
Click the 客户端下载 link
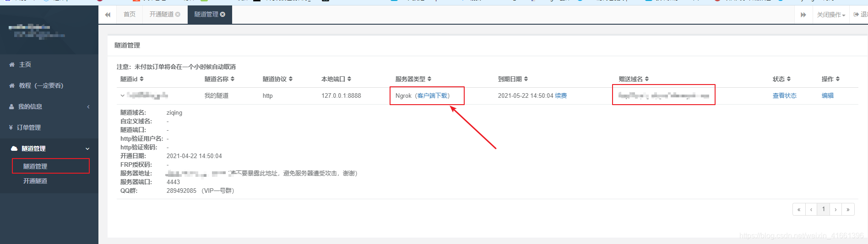[433, 96]
